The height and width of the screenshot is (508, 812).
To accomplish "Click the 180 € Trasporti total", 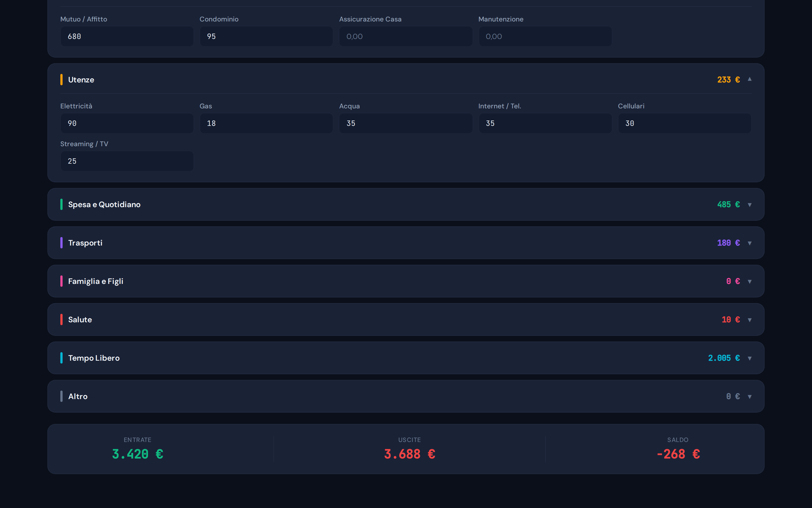I will (x=729, y=243).
